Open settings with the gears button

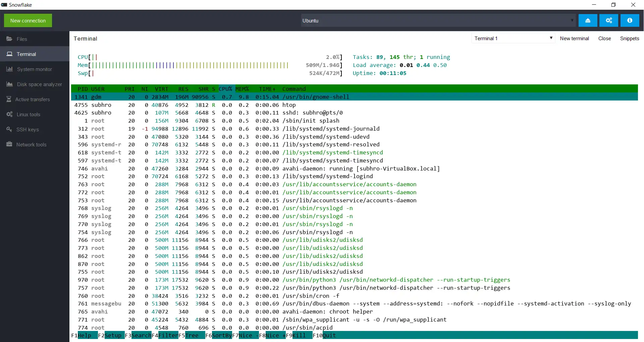click(x=609, y=20)
